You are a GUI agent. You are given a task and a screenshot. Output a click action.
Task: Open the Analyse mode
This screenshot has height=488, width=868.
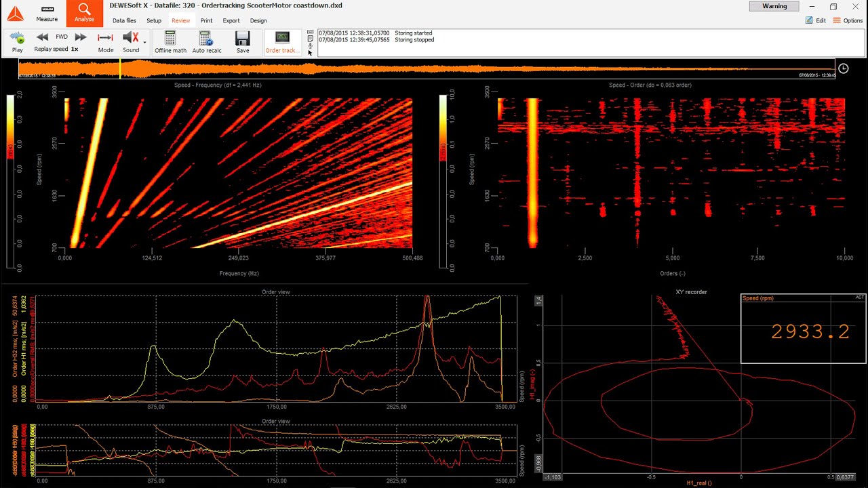tap(84, 13)
